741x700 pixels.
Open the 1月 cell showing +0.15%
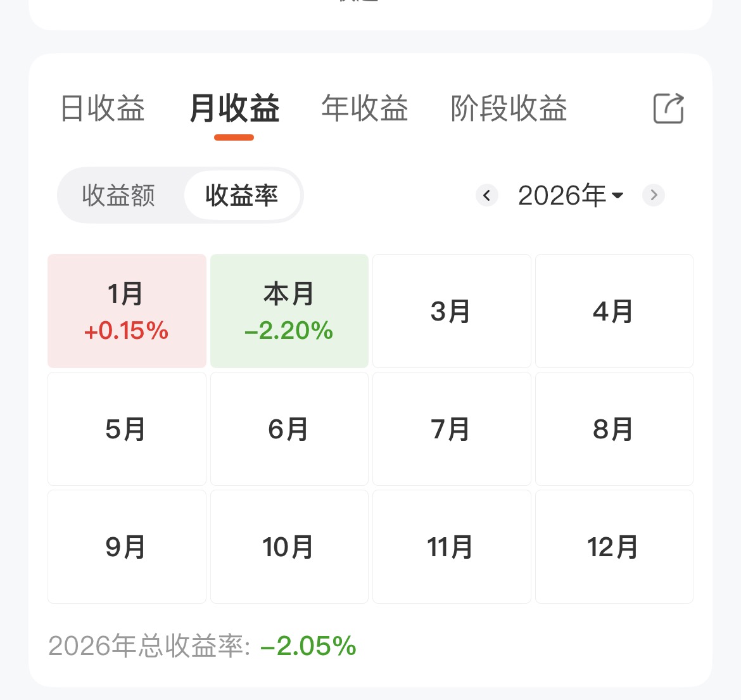tap(127, 311)
